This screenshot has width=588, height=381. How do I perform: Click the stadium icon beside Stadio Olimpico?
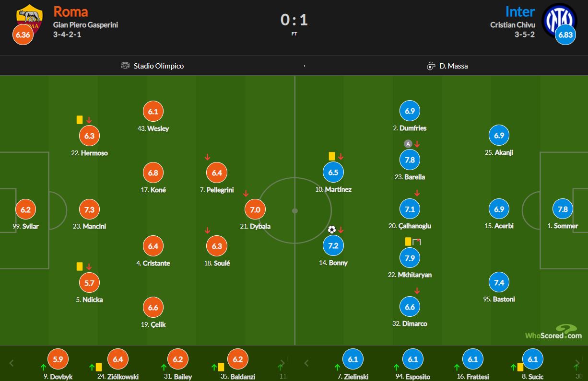point(125,66)
